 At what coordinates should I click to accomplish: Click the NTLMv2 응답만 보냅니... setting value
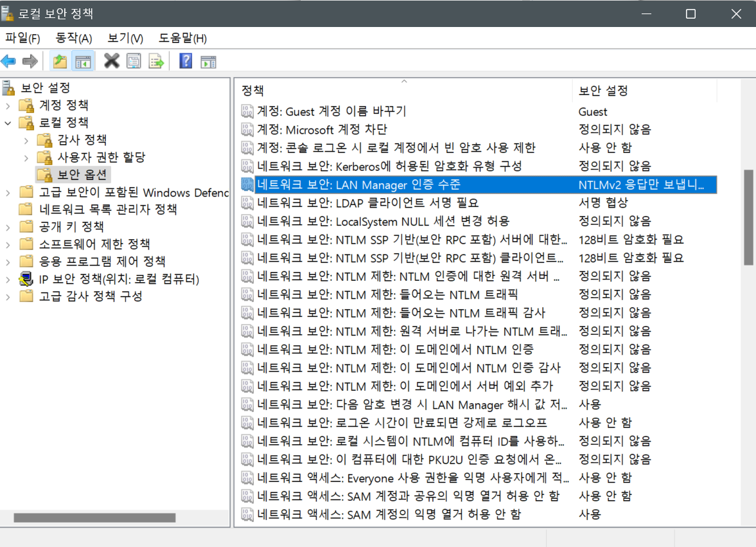(641, 184)
